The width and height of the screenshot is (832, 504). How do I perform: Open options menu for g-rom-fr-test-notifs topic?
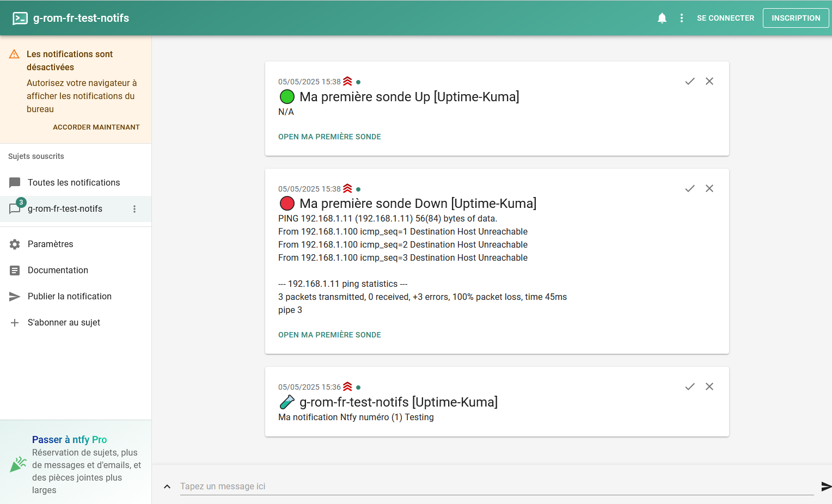coord(134,209)
